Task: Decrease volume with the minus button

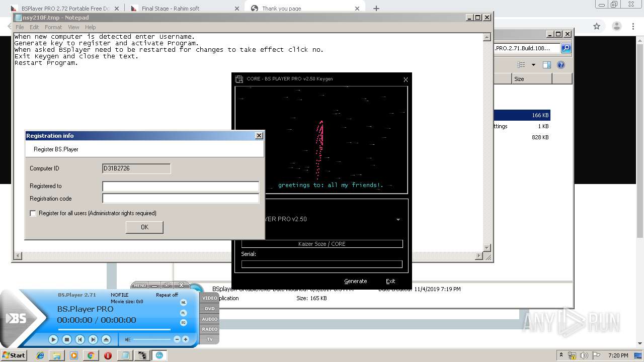Action: [x=177, y=339]
